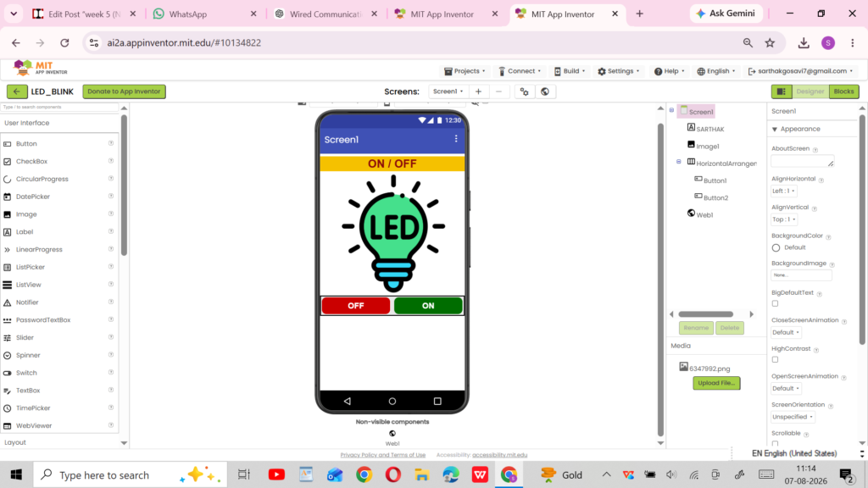Click the AboutScreen text field

click(802, 161)
